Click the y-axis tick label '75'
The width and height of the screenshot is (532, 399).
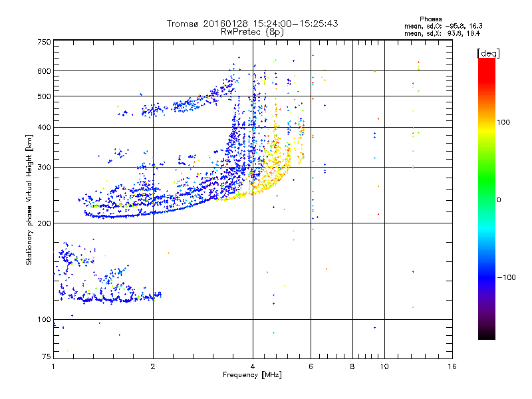(47, 356)
